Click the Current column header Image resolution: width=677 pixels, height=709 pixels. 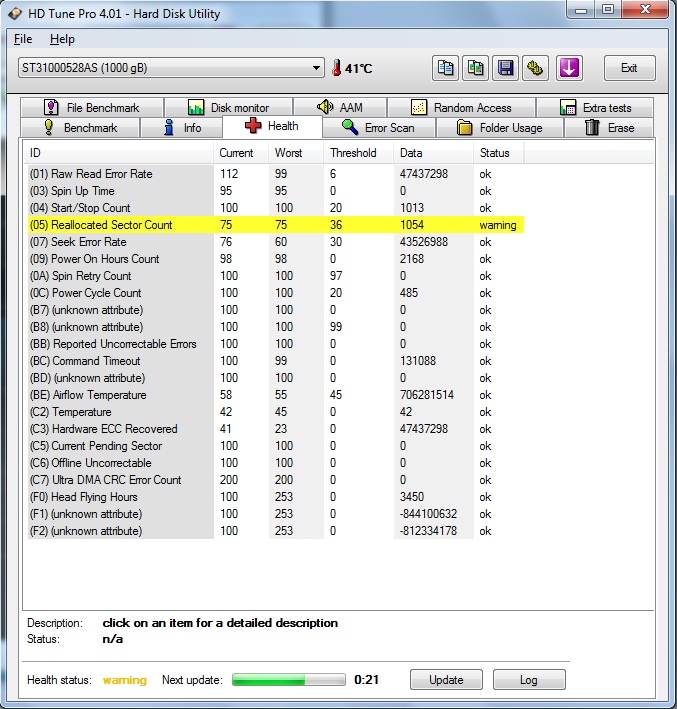[241, 153]
